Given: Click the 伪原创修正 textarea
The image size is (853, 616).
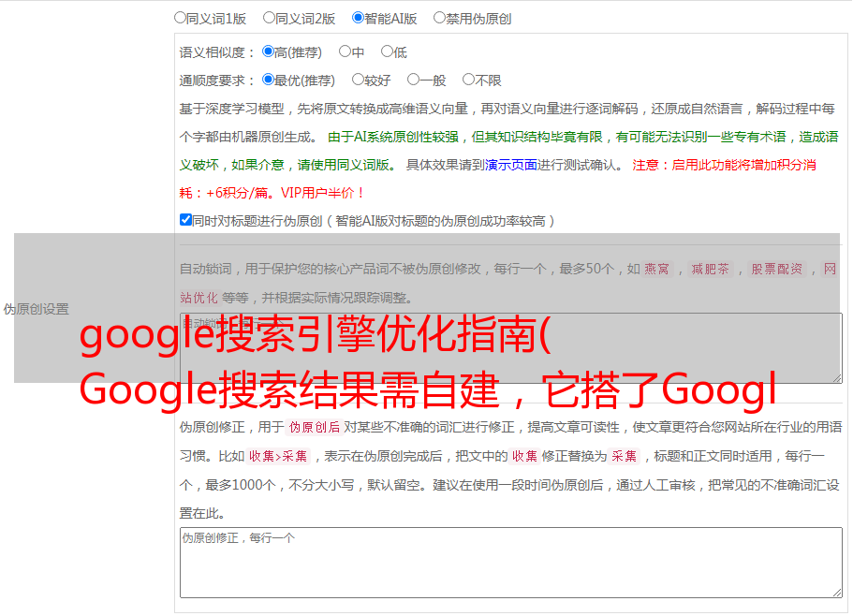Looking at the screenshot, I should point(511,563).
